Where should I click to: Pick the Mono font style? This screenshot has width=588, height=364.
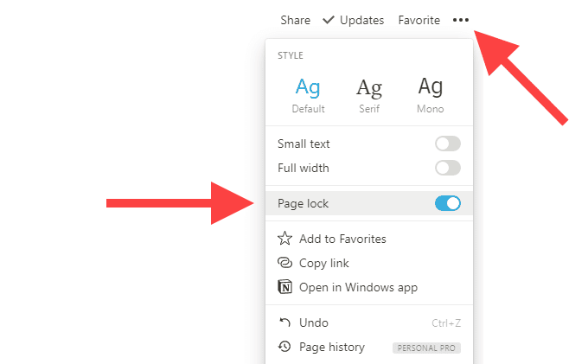[430, 94]
